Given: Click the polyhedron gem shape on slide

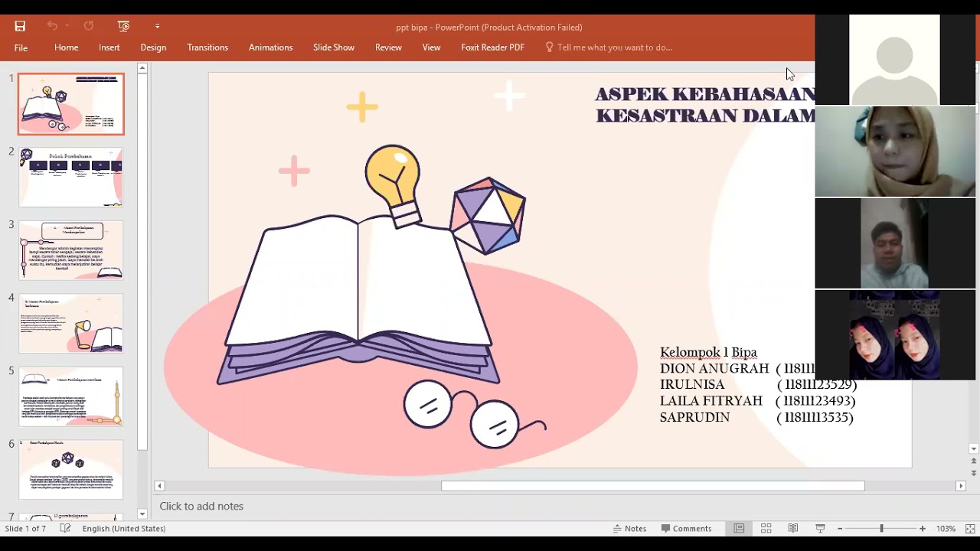Looking at the screenshot, I should [488, 216].
